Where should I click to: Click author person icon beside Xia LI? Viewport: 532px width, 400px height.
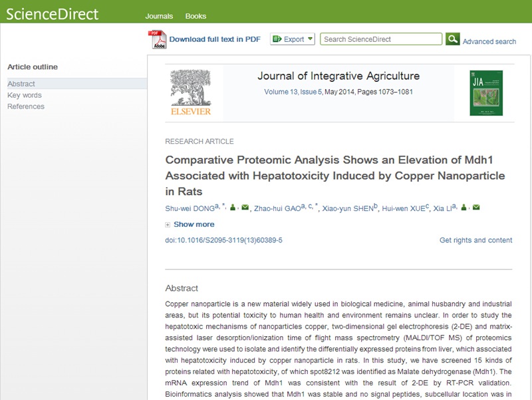(x=464, y=207)
